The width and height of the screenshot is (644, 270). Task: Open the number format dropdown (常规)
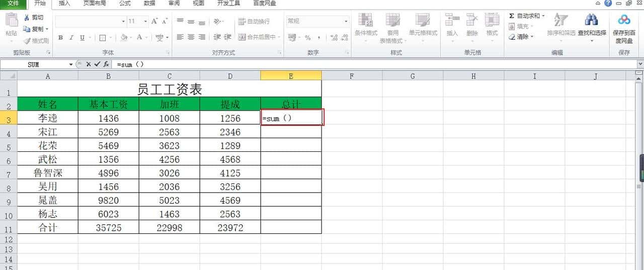(346, 21)
